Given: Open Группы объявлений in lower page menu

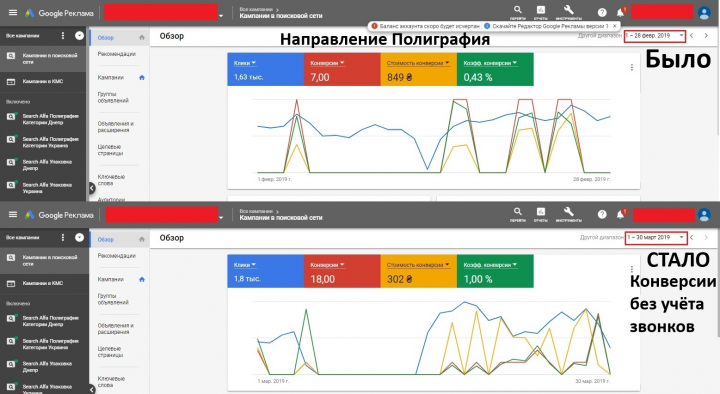Looking at the screenshot, I should (x=113, y=299).
